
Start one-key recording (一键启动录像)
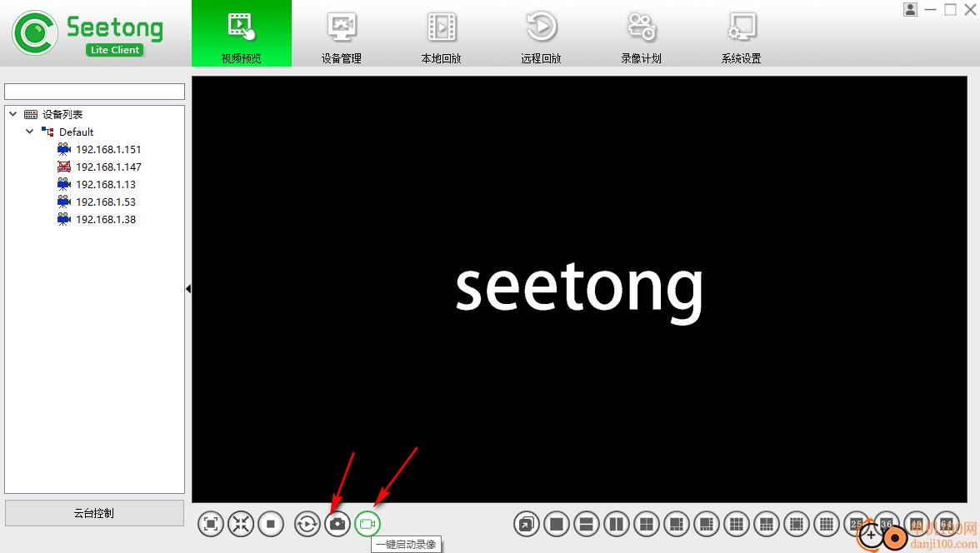[x=367, y=524]
